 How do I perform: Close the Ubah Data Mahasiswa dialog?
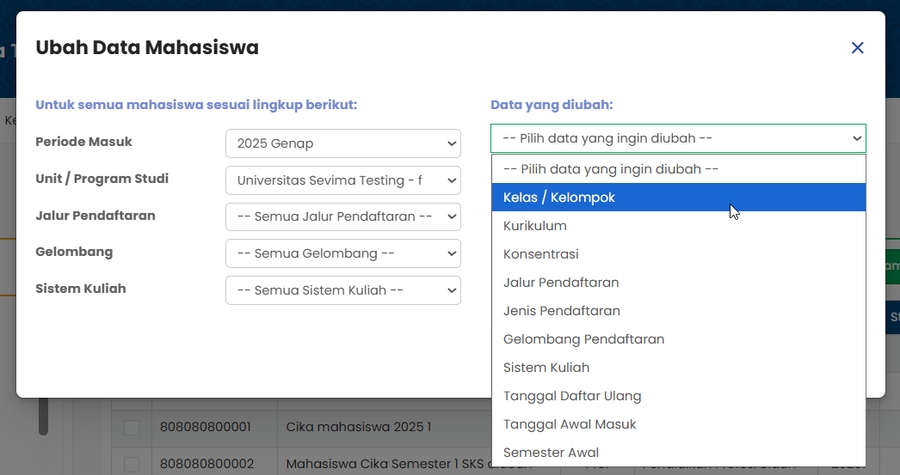[x=857, y=48]
